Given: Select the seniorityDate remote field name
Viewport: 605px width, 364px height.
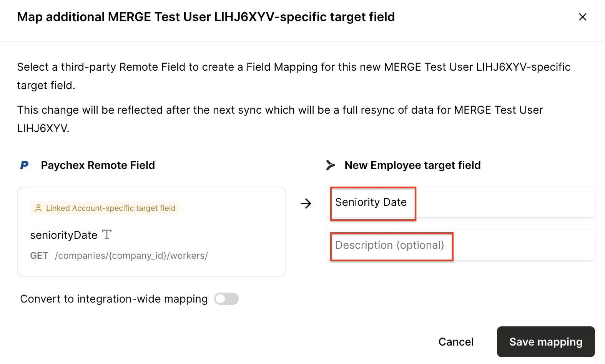Looking at the screenshot, I should pyautogui.click(x=64, y=235).
